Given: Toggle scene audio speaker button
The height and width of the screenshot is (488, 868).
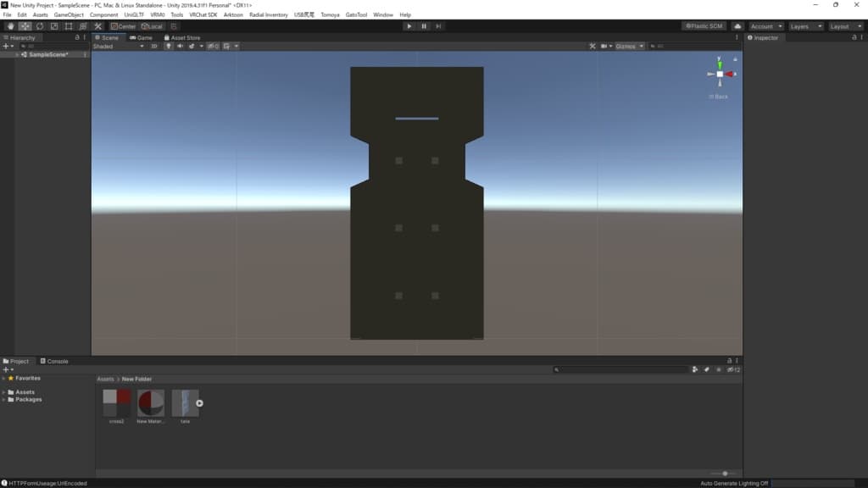Looking at the screenshot, I should pyautogui.click(x=180, y=47).
